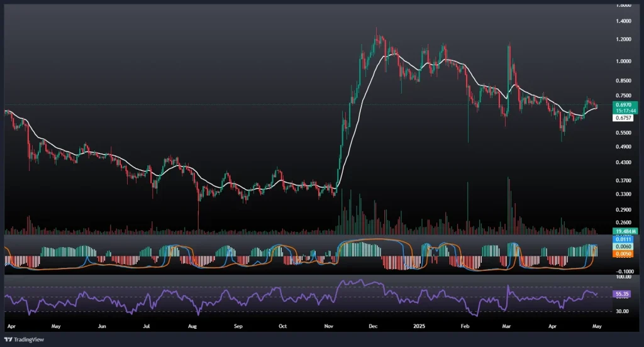Select the Feb label on the time axis
The height and width of the screenshot is (347, 644).
click(465, 327)
